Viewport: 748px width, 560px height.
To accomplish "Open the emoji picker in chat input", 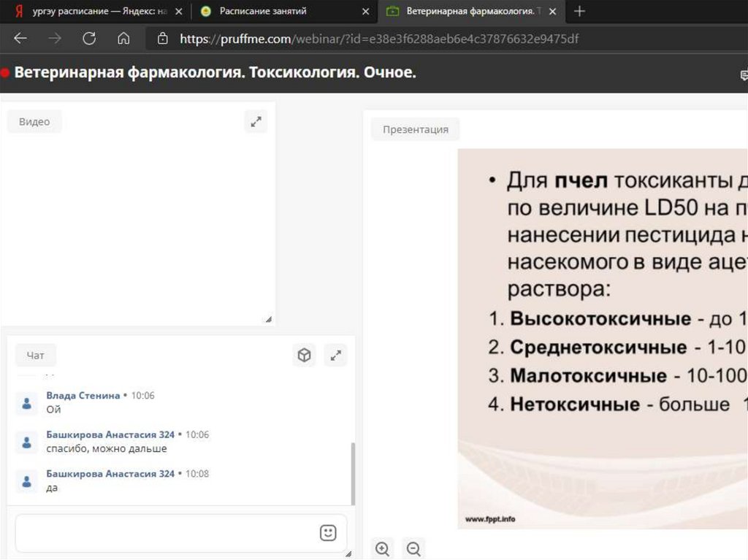I will tap(328, 533).
